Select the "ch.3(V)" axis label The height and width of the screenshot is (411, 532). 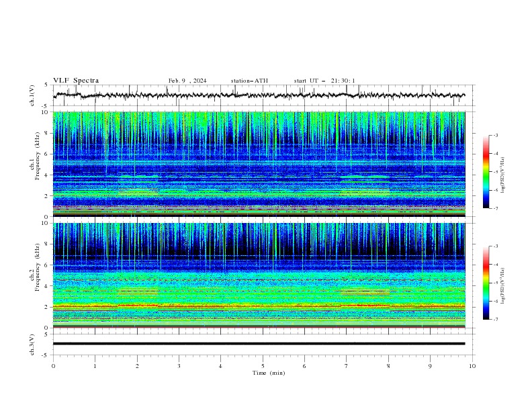tap(32, 345)
